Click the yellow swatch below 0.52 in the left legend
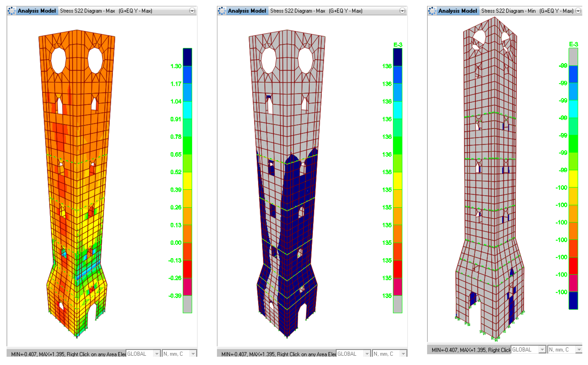Image resolution: width=588 pixels, height=365 pixels. [187, 181]
